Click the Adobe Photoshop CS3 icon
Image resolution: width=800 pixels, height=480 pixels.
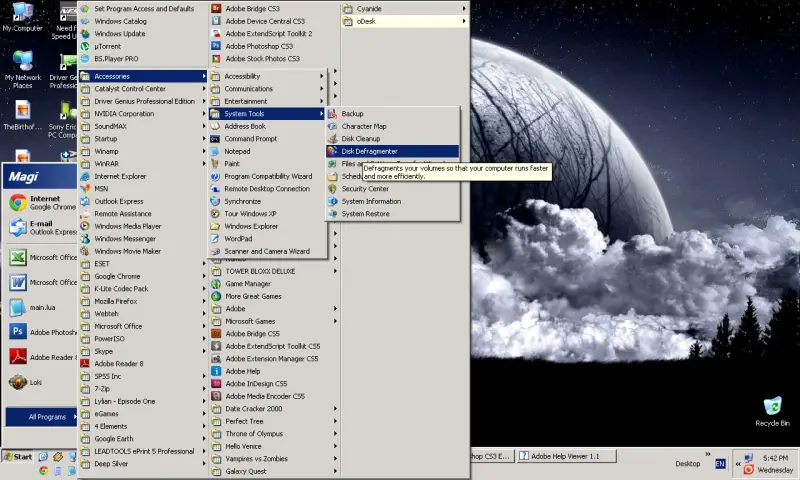point(216,46)
